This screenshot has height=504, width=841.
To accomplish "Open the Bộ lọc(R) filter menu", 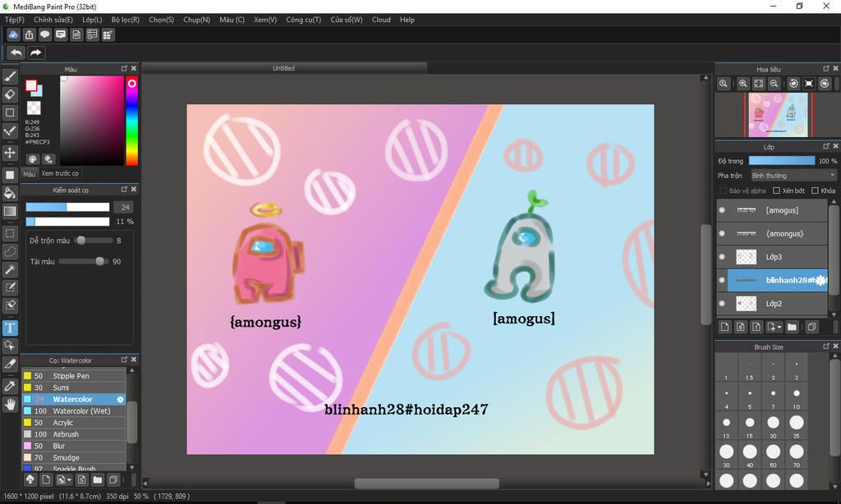I will (x=126, y=20).
